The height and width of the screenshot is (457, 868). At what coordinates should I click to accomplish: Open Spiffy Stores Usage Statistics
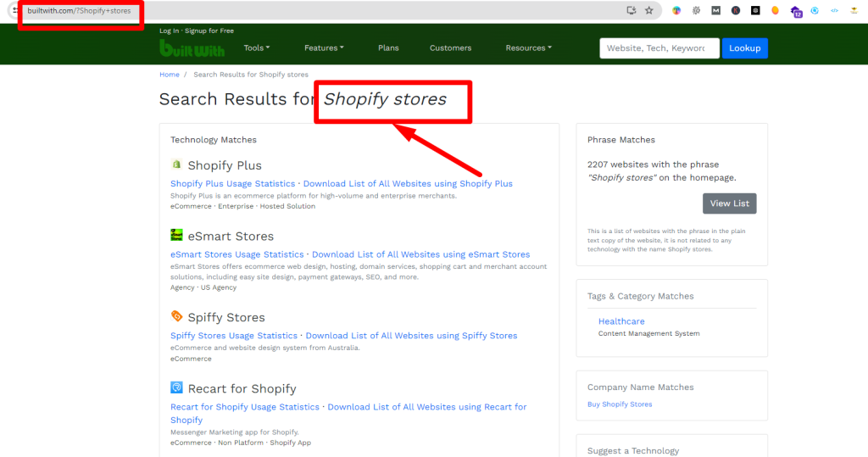pos(234,336)
